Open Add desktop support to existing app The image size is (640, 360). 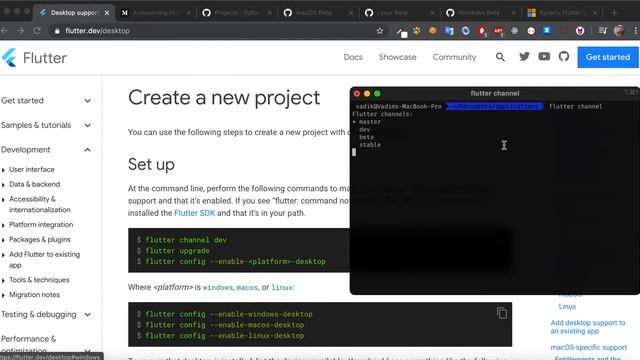588,327
